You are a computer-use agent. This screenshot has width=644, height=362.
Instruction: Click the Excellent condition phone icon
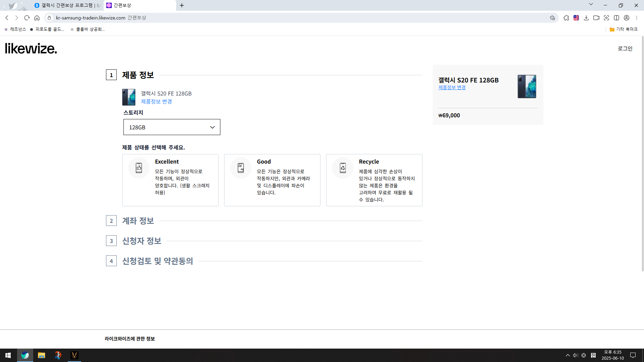139,168
